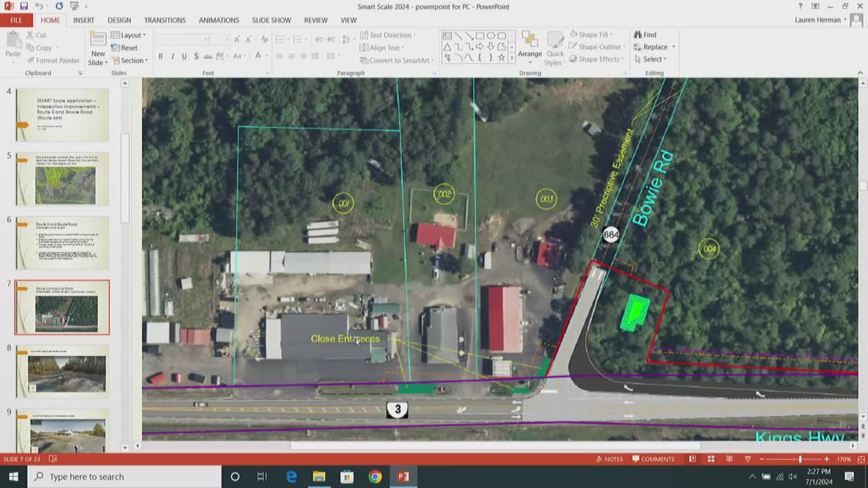The image size is (868, 488).
Task: Select the Rectangle shape tool
Action: pyautogui.click(x=479, y=35)
